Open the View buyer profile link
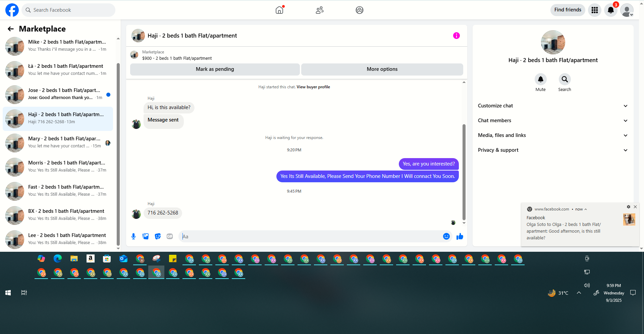The width and height of the screenshot is (644, 334). [x=313, y=87]
